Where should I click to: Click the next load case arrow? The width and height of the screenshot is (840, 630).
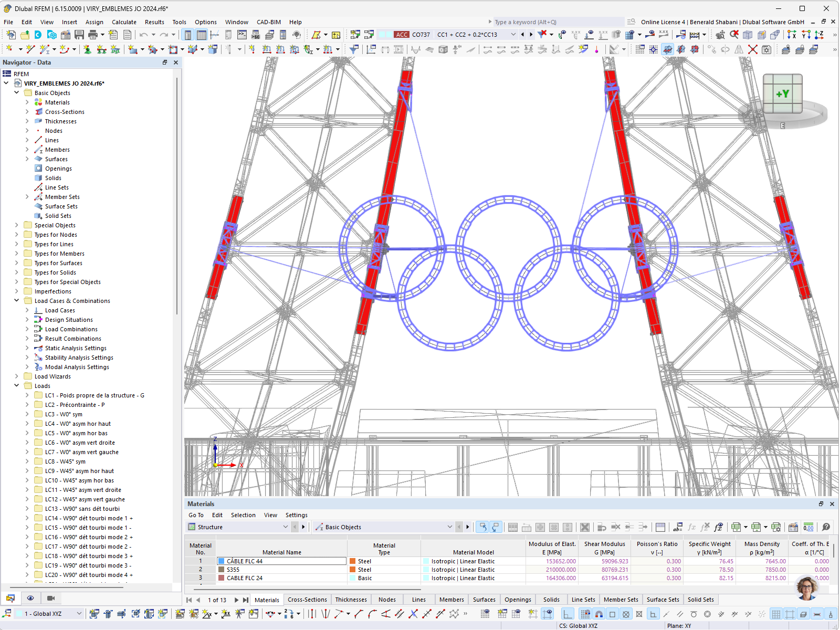(x=531, y=35)
